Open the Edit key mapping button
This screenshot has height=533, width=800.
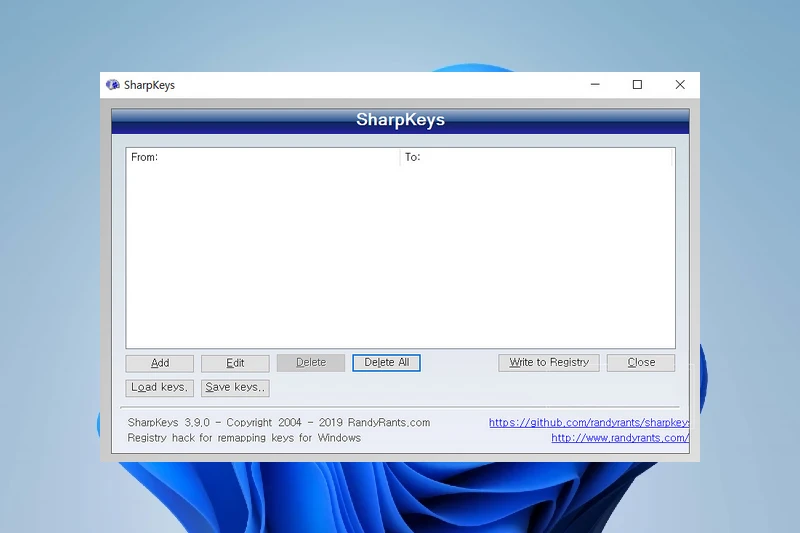(x=235, y=363)
